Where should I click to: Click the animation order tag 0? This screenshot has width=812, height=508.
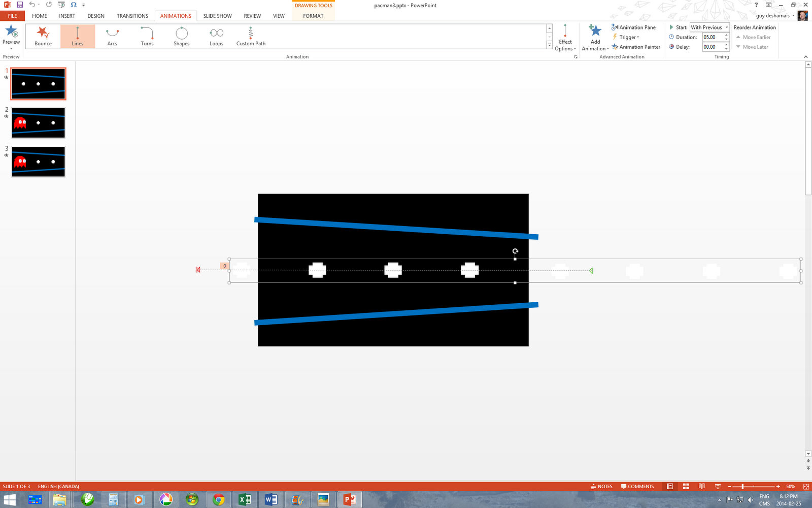[x=224, y=266]
